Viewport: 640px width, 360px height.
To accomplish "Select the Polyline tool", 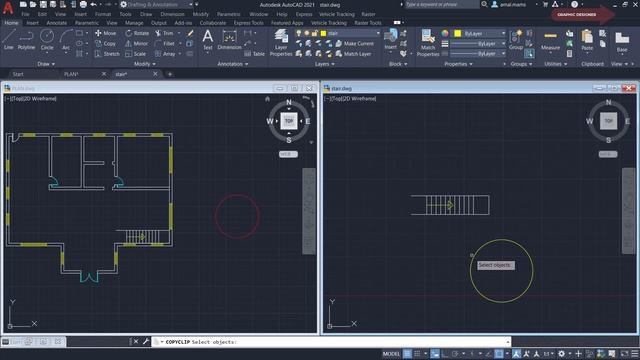I will [x=26, y=40].
